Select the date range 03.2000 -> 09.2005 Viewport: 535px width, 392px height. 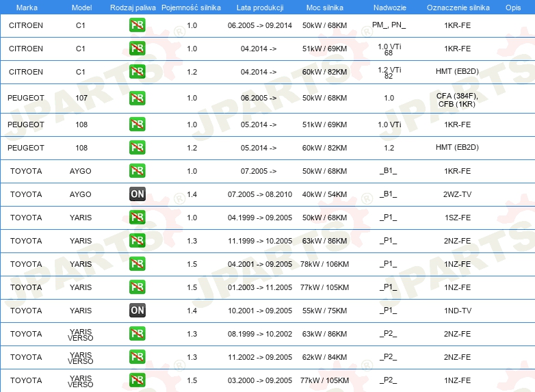(x=260, y=380)
